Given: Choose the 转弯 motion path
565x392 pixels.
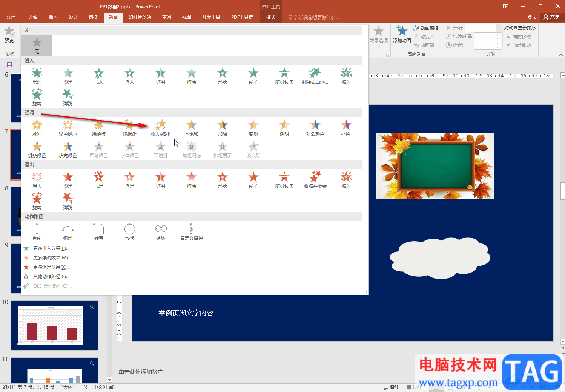Looking at the screenshot, I should (99, 232).
